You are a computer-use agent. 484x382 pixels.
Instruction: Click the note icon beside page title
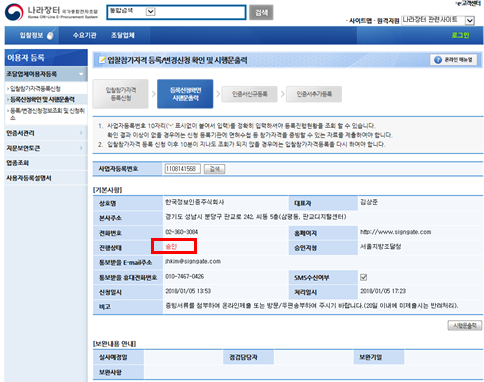click(102, 60)
